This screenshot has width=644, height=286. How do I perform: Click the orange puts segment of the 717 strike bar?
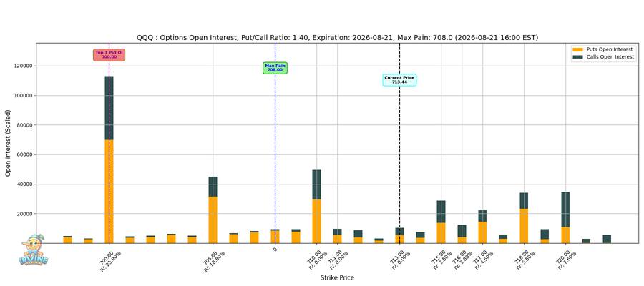[482, 232]
